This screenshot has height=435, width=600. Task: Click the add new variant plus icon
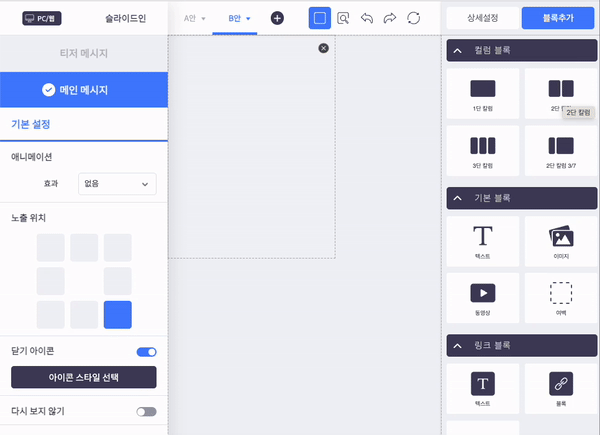277,18
